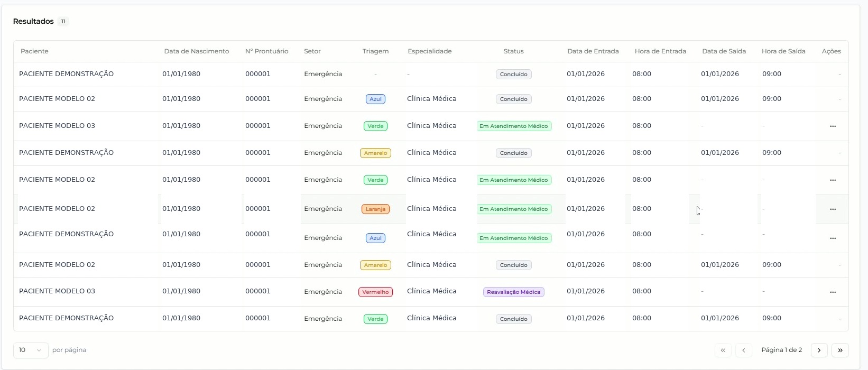
Task: Click the results count badge showing 11
Action: coord(63,22)
